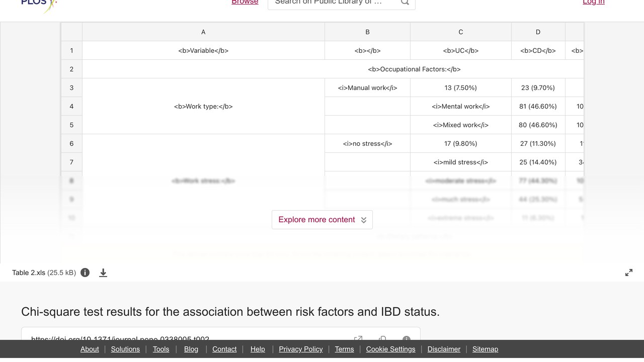Screen dimensions: 644x362
Task: Click the Log in link
Action: tap(594, 3)
